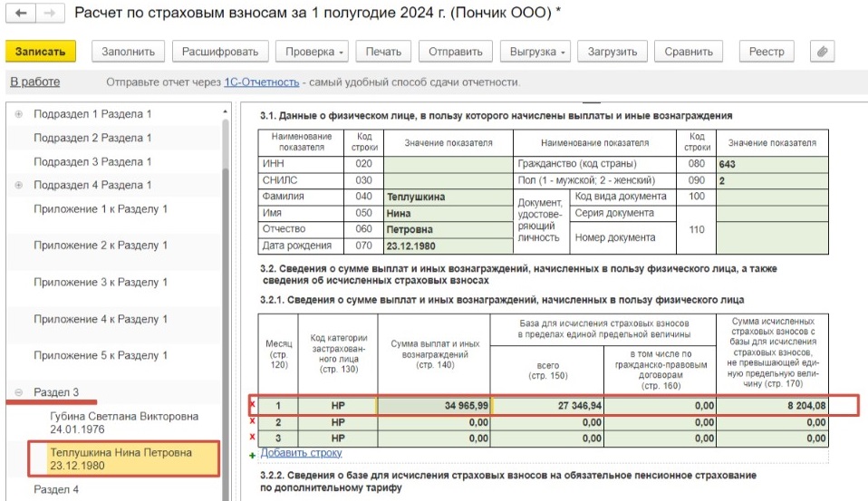Open the Выгрузка dropdown menu
The width and height of the screenshot is (868, 501).
(x=537, y=53)
